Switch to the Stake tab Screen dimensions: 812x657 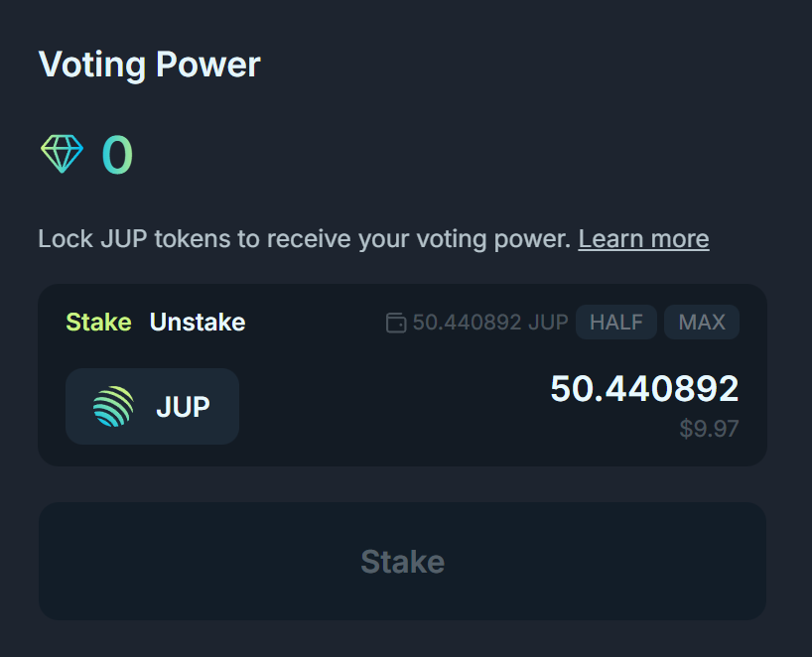click(98, 323)
